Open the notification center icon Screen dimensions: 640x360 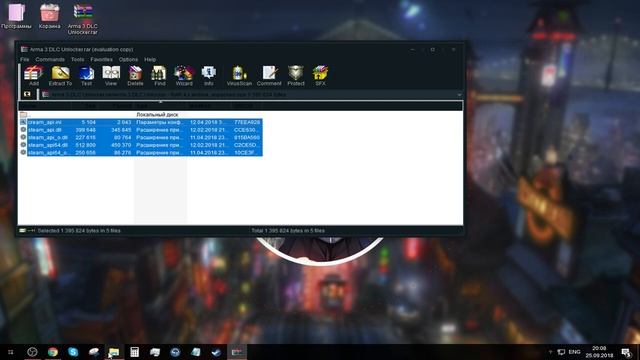(627, 352)
